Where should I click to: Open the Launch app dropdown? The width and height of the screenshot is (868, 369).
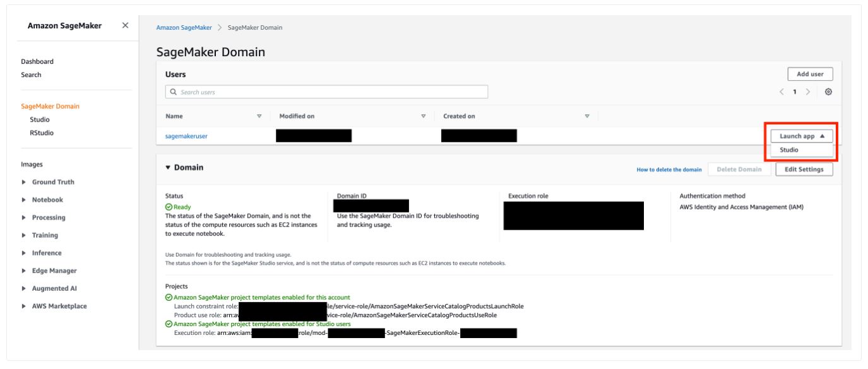pyautogui.click(x=801, y=136)
